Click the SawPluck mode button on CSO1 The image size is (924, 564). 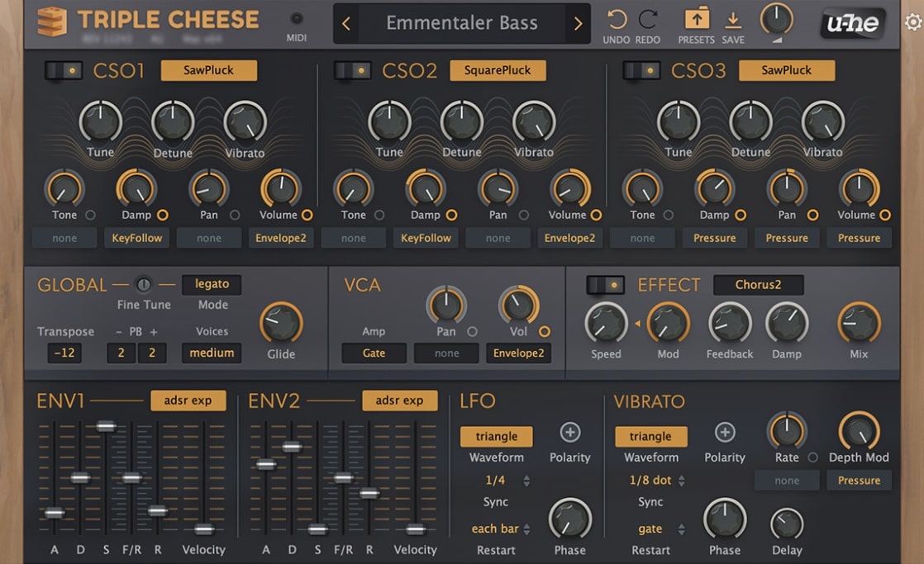click(x=208, y=70)
